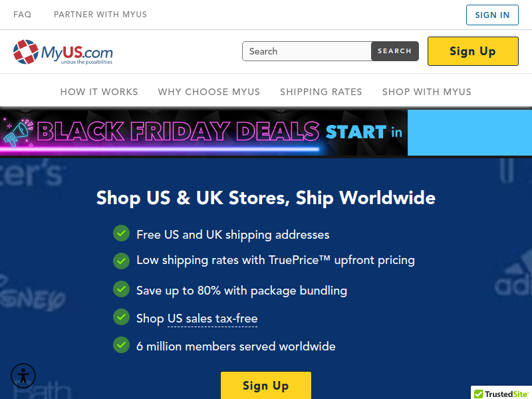Go to Shipping Rates page

(321, 92)
